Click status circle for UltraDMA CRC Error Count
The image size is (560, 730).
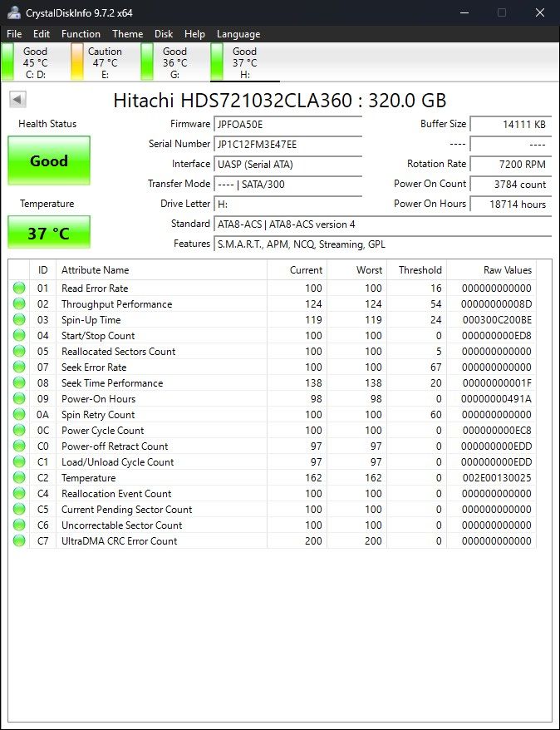[x=19, y=541]
